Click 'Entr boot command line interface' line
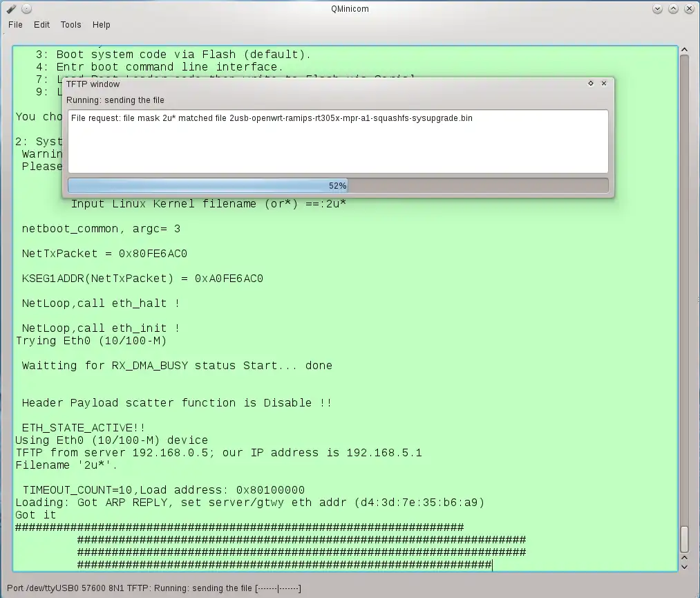The image size is (700, 598). click(x=160, y=67)
